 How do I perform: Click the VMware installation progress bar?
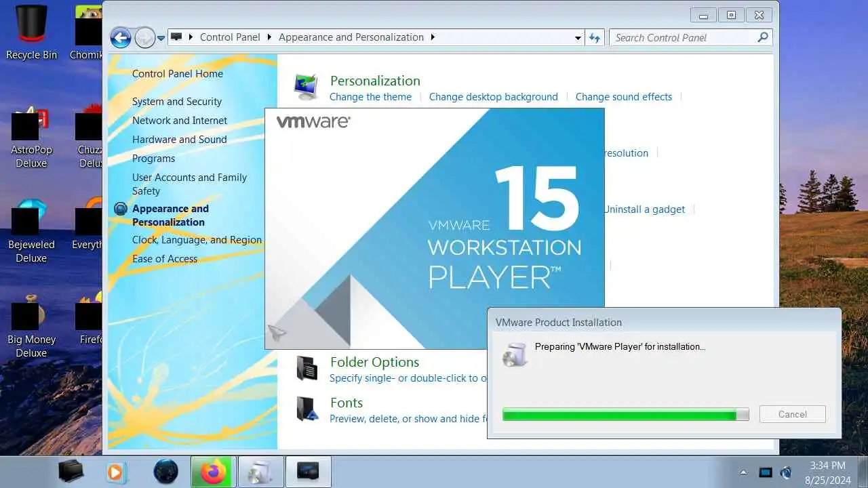625,414
